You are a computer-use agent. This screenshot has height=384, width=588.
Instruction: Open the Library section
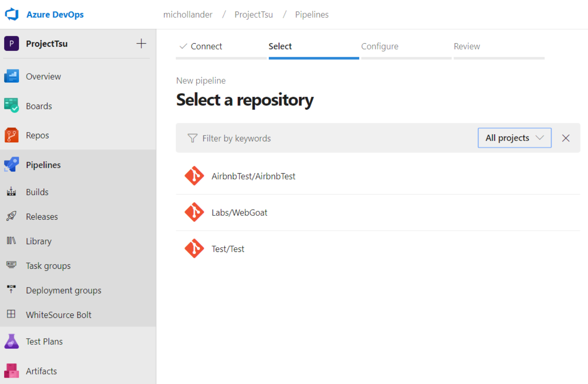38,241
